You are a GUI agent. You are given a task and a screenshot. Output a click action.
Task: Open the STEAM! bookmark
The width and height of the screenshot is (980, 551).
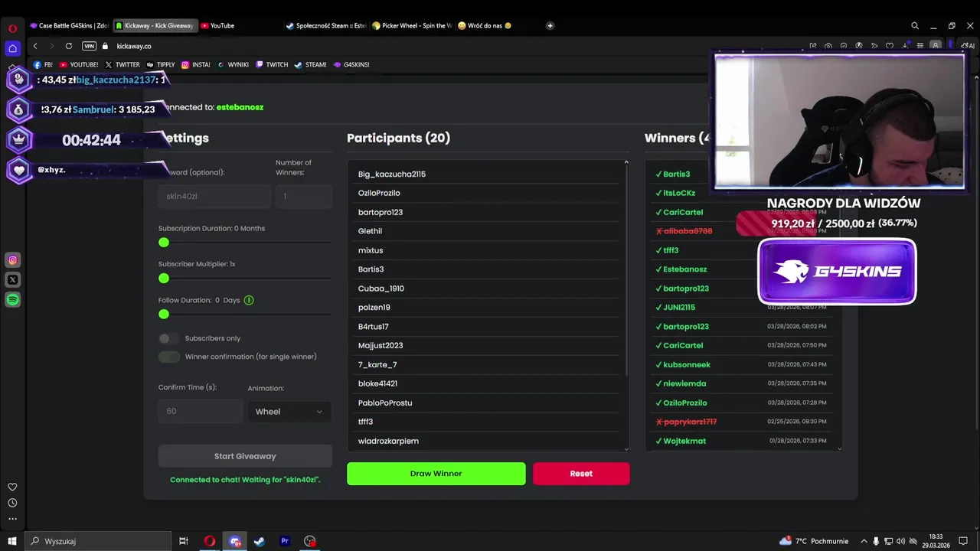coord(311,65)
